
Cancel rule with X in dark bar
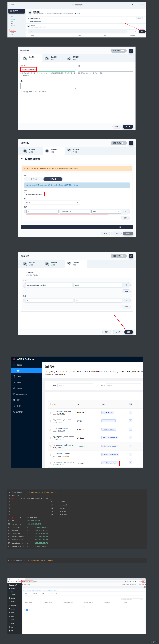click(x=120, y=227)
